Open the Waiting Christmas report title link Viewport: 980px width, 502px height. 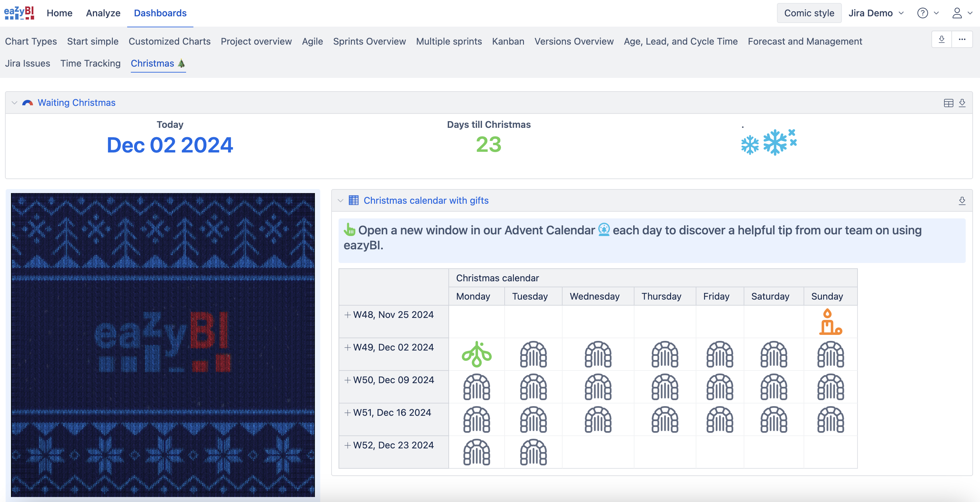(x=77, y=103)
